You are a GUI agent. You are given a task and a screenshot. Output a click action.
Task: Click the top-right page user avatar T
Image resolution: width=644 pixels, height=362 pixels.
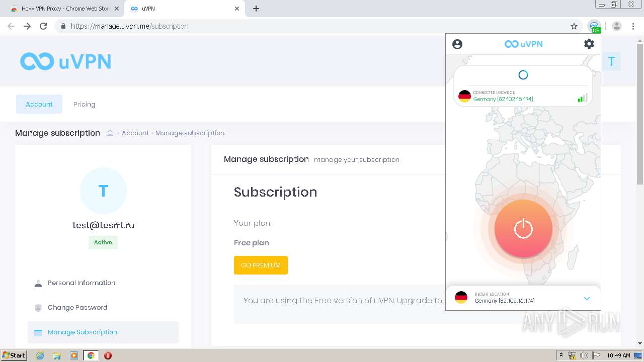click(611, 61)
